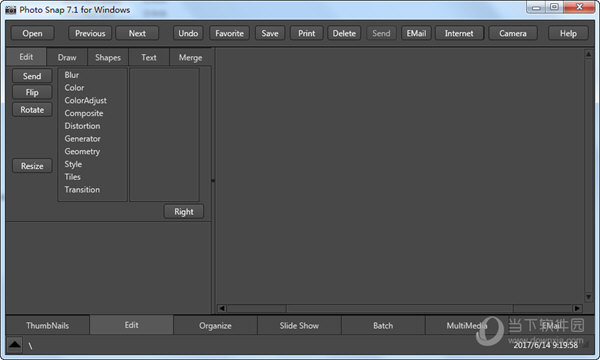Click the up-arrow folder icon in status bar
The image size is (600, 360).
click(x=15, y=345)
